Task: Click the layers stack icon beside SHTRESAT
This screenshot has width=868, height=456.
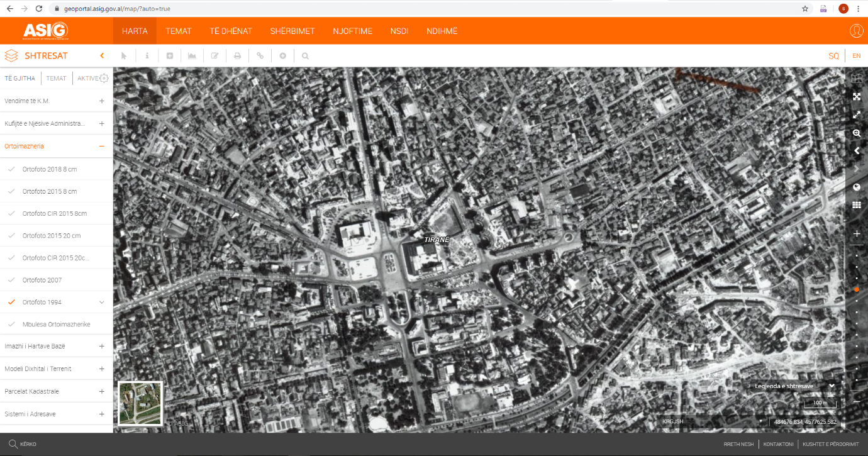Action: click(11, 55)
